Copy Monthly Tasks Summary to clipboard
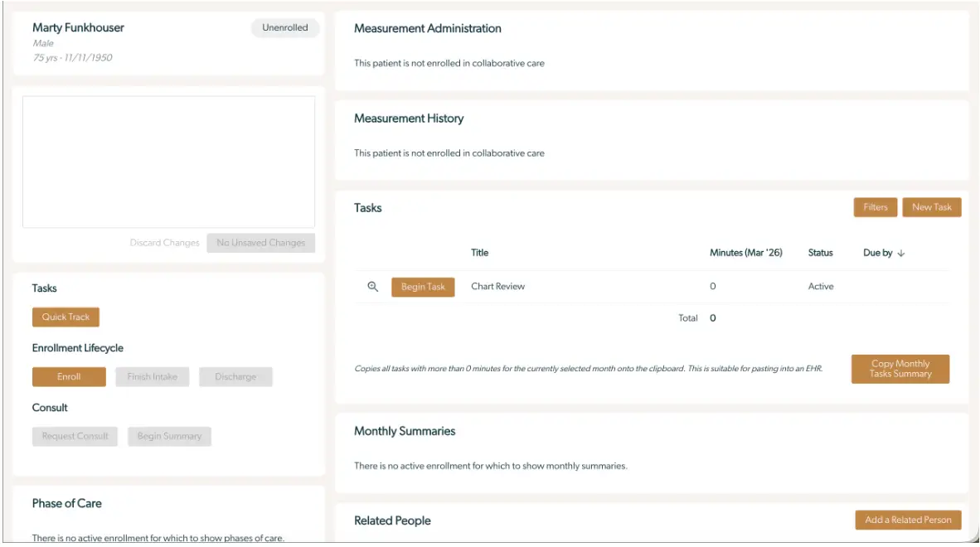Viewport: 980px width, 547px height. 900,369
